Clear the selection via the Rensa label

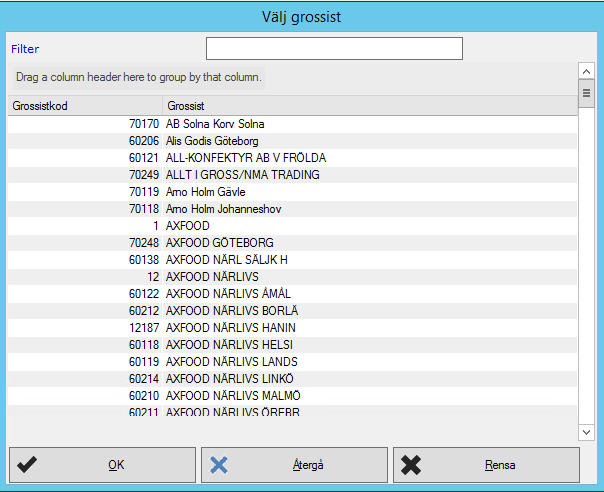(x=500, y=465)
